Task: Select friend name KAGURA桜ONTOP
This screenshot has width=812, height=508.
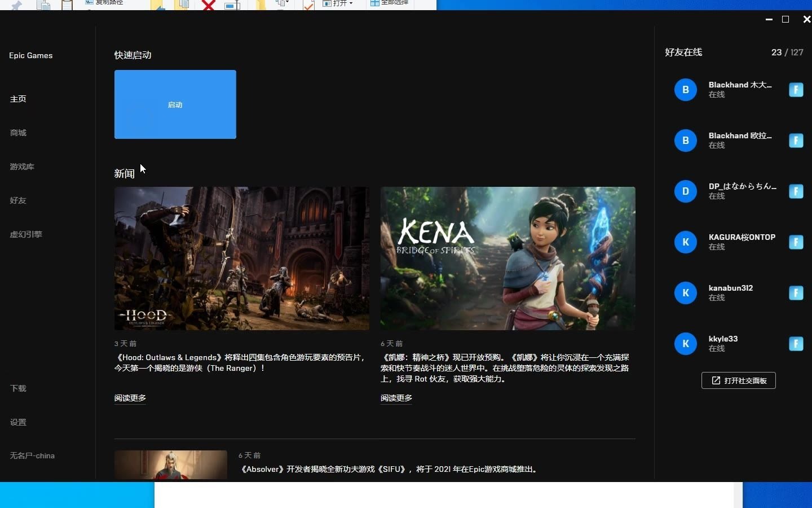Action: pyautogui.click(x=742, y=237)
